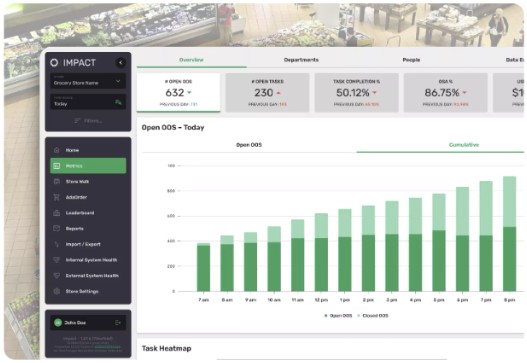
Task: Switch to the Departments tab
Action: click(301, 60)
